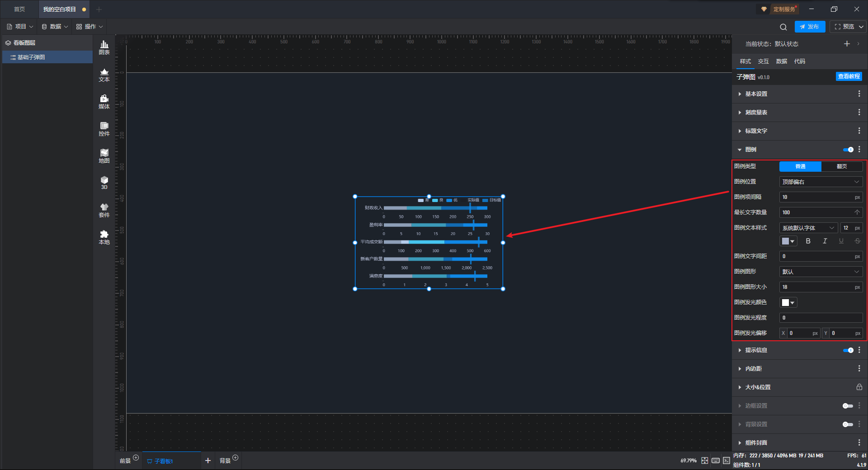Image resolution: width=868 pixels, height=470 pixels.
Task: Click the 发布 publish button
Action: pyautogui.click(x=810, y=27)
